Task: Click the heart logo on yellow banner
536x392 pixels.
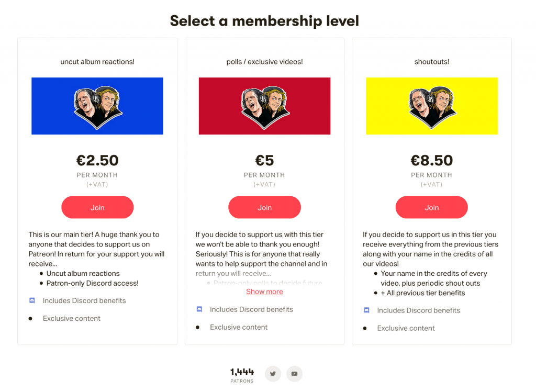Action: click(x=432, y=107)
